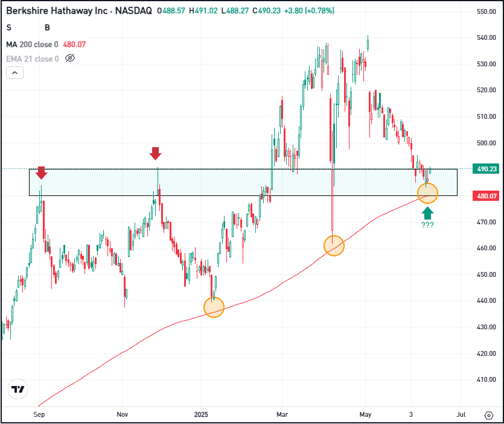Click the high price value H491.02

(203, 11)
